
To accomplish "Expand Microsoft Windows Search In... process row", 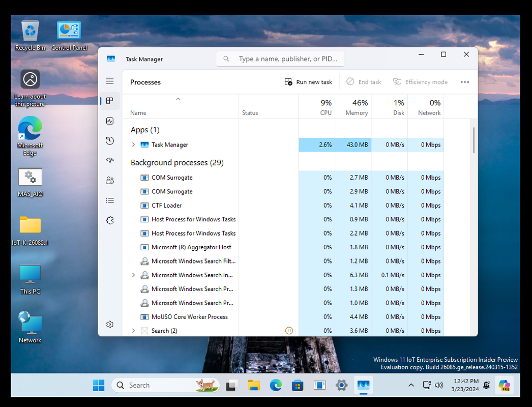I will (133, 275).
